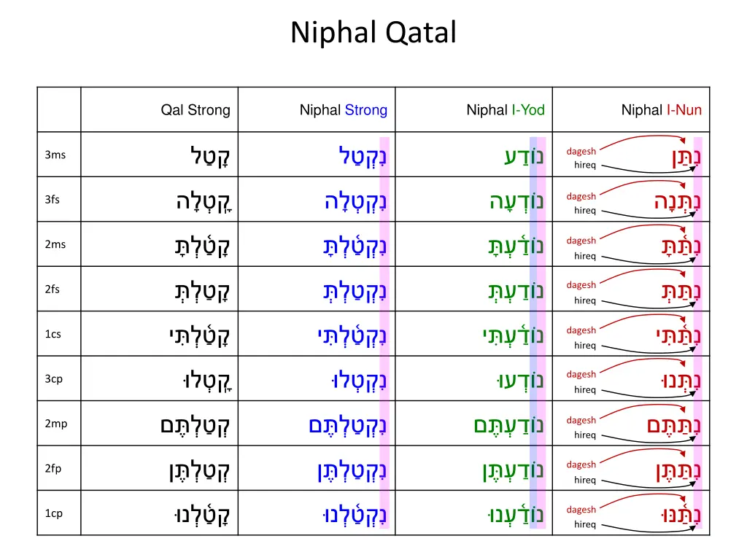Click the 3fs row label
Image resolution: width=747 pixels, height=560 pixels.
tap(53, 200)
